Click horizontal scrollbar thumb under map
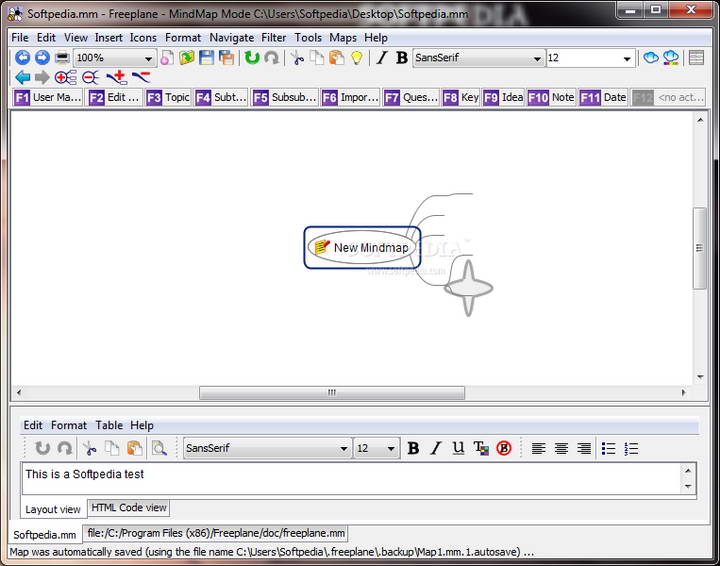 (x=332, y=393)
